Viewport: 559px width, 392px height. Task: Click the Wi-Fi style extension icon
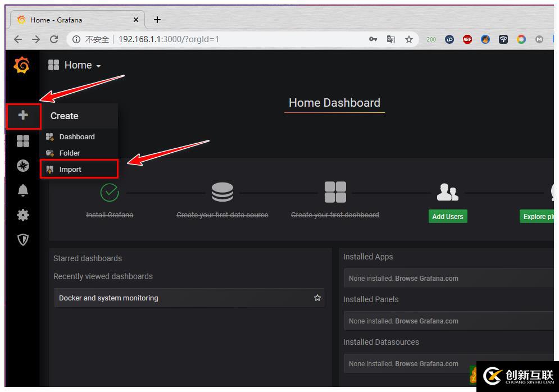[x=503, y=39]
